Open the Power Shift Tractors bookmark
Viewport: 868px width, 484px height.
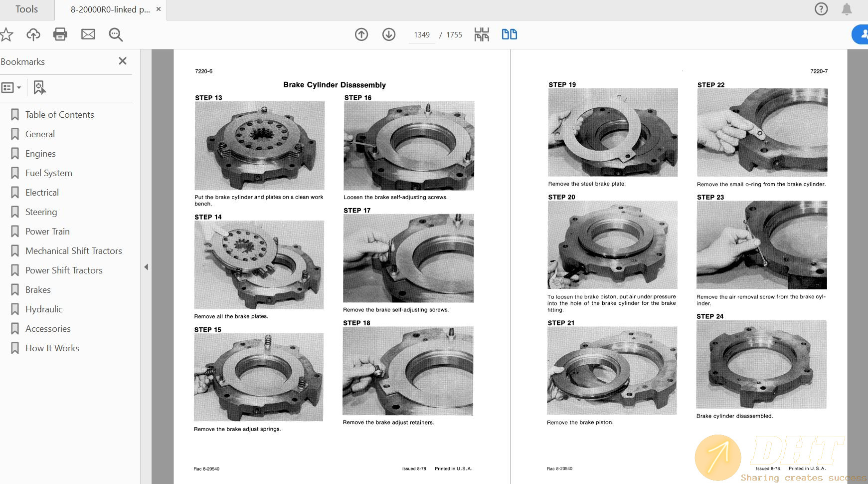[x=64, y=270]
